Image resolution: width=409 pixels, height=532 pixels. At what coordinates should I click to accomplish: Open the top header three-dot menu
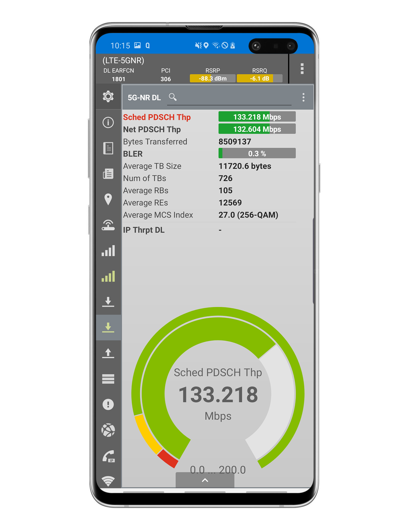pyautogui.click(x=302, y=69)
